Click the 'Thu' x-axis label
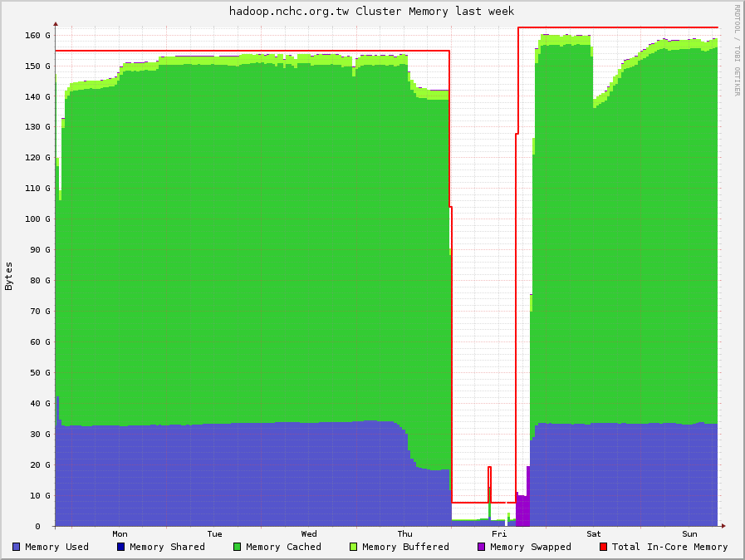 (405, 534)
